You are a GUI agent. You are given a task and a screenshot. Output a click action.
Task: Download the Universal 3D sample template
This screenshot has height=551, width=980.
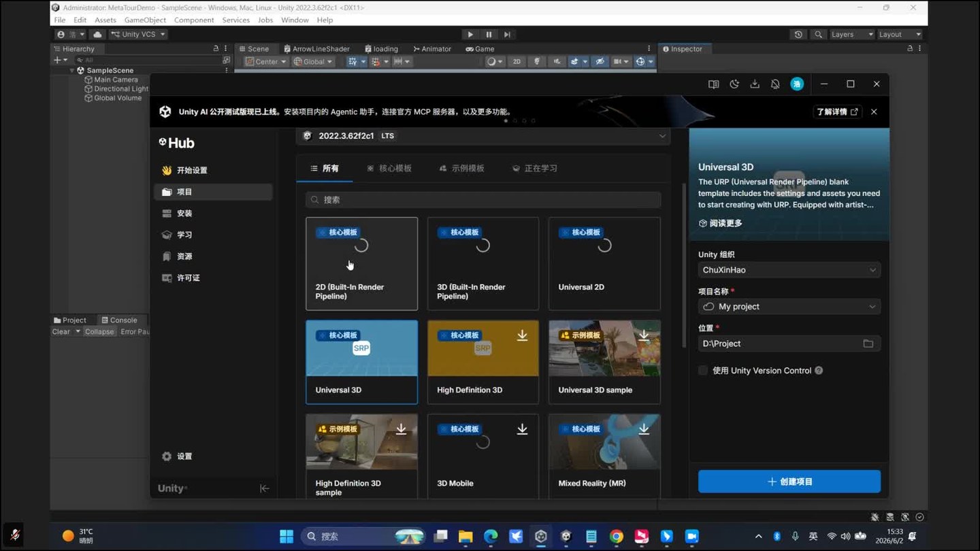[643, 335]
